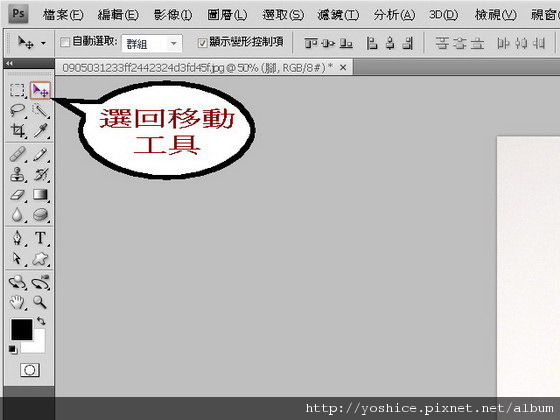Select the Type tool
The width and height of the screenshot is (560, 420).
(x=40, y=238)
